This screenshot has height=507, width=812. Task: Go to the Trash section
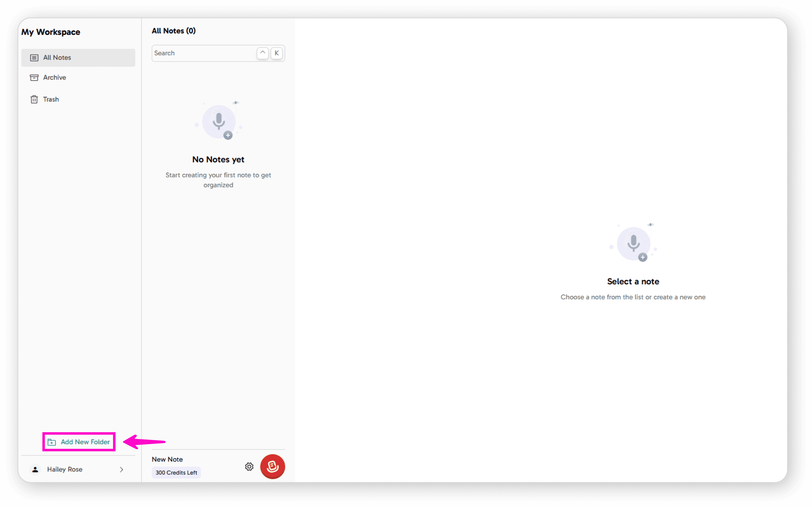[51, 99]
